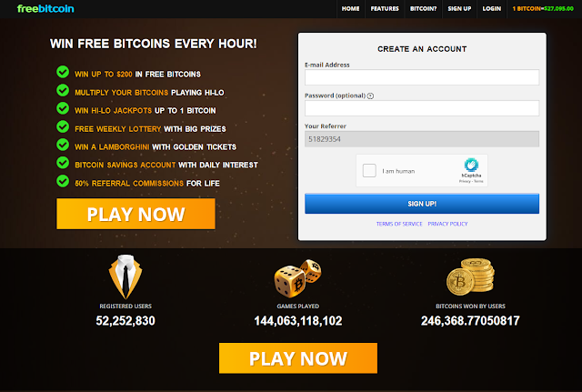582x392 pixels.
Task: Click the suit and tie registered users icon
Action: coord(125,276)
